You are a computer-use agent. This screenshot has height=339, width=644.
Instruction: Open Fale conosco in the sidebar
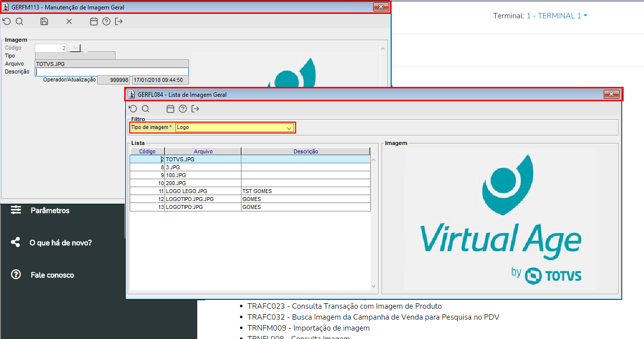[52, 274]
